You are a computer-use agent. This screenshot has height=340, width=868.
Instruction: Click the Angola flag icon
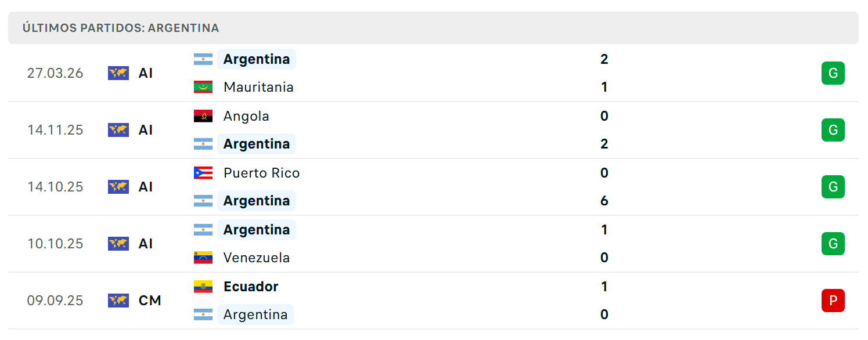(x=203, y=116)
